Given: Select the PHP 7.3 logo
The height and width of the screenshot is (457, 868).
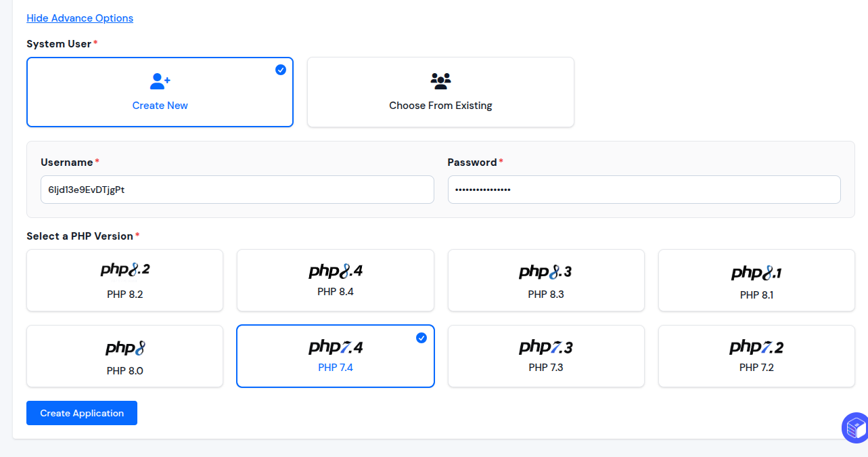Looking at the screenshot, I should pos(546,347).
